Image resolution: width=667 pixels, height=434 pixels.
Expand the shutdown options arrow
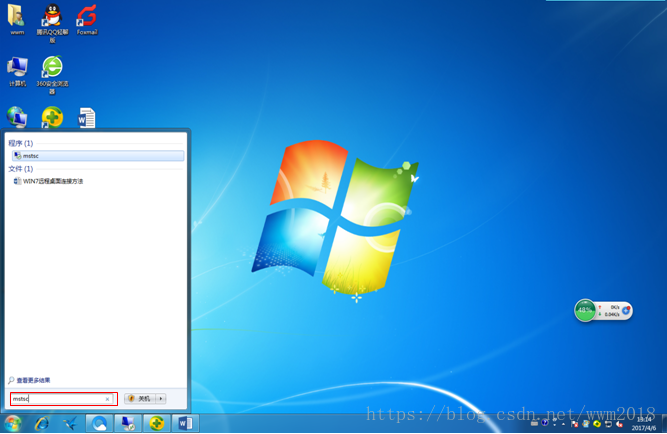[x=161, y=399]
